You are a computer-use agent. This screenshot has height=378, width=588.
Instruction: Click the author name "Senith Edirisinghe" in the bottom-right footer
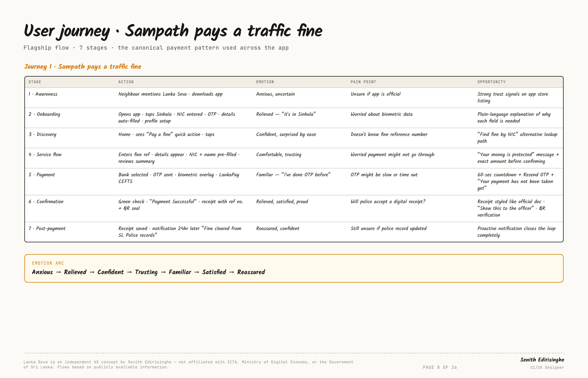(542, 360)
